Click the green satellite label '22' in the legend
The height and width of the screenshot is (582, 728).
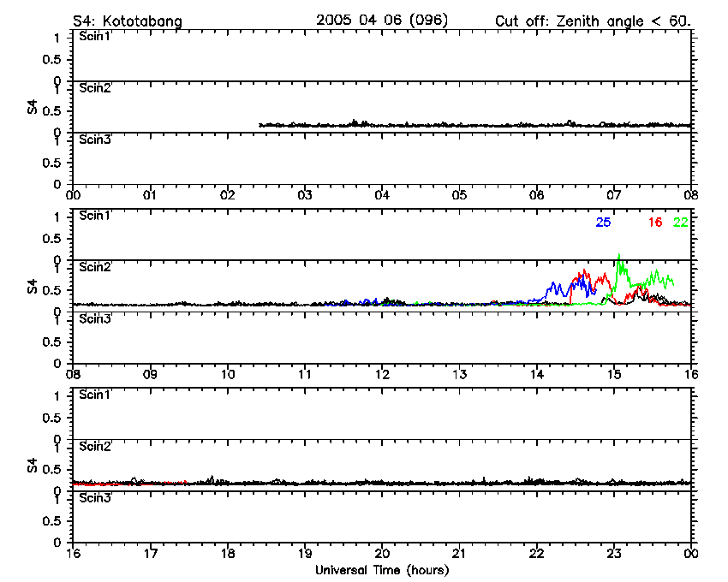click(681, 223)
